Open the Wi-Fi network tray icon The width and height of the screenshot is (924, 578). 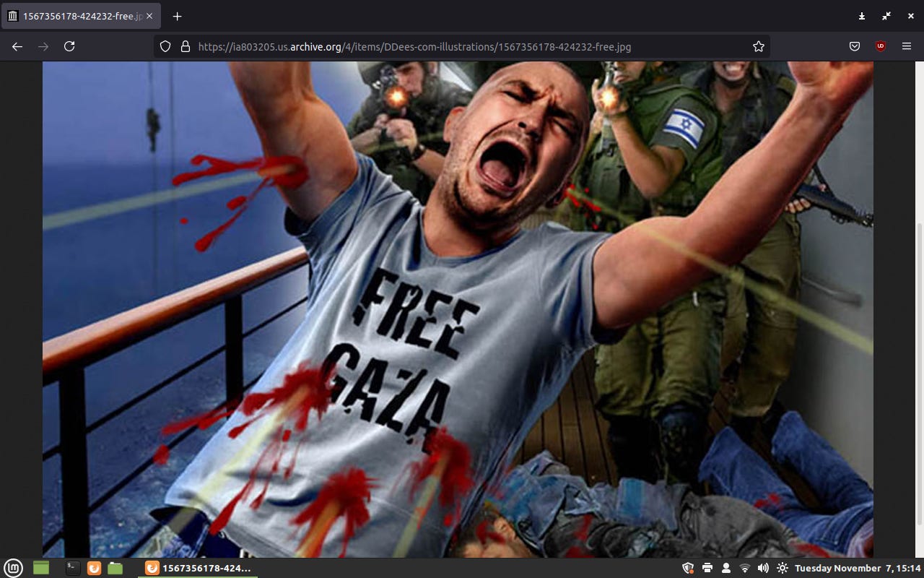[745, 568]
